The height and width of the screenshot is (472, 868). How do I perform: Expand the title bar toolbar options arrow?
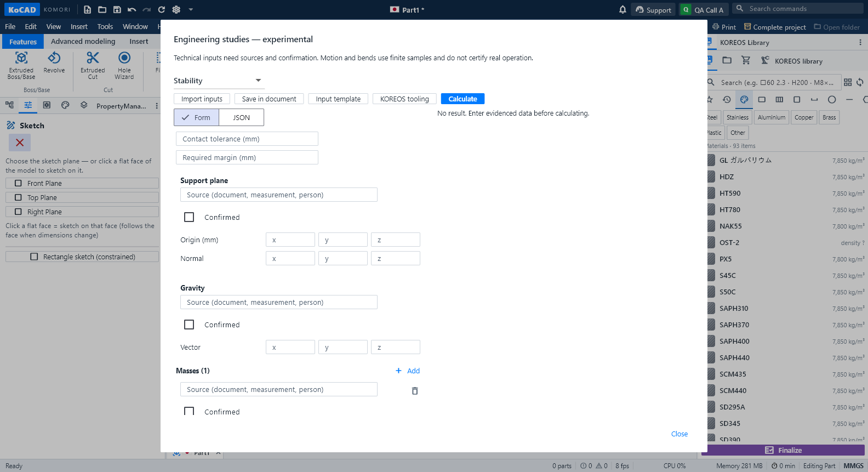(x=191, y=9)
